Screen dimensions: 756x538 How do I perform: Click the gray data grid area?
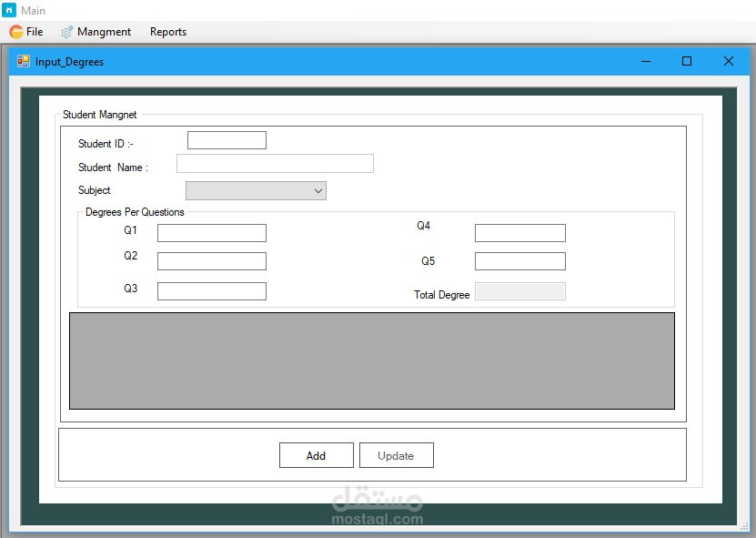pos(372,360)
